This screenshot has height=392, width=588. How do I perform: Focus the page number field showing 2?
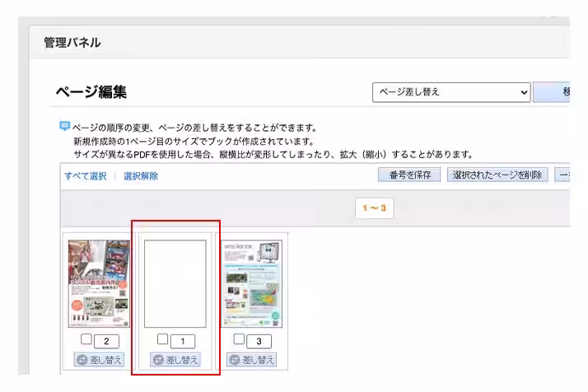tap(107, 341)
